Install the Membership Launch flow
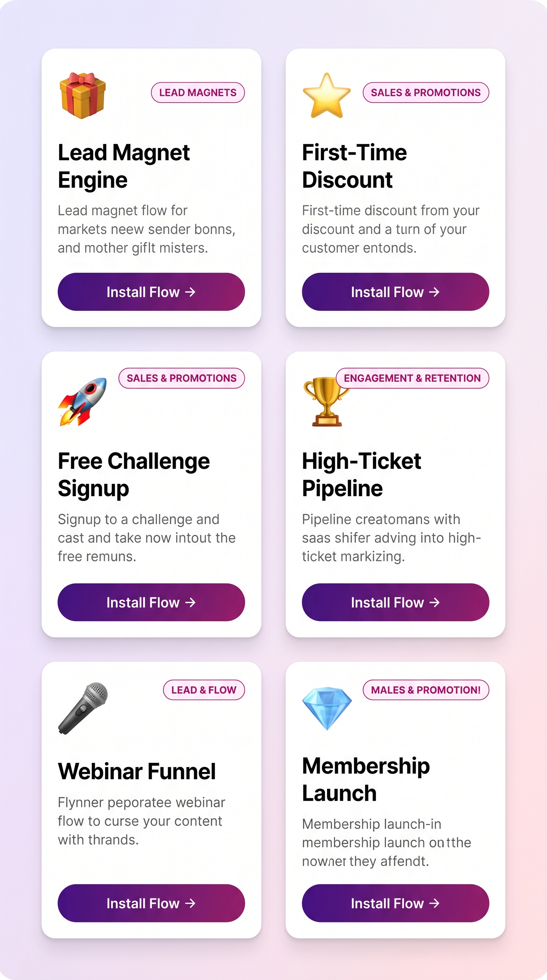This screenshot has width=547, height=980. pyautogui.click(x=395, y=903)
